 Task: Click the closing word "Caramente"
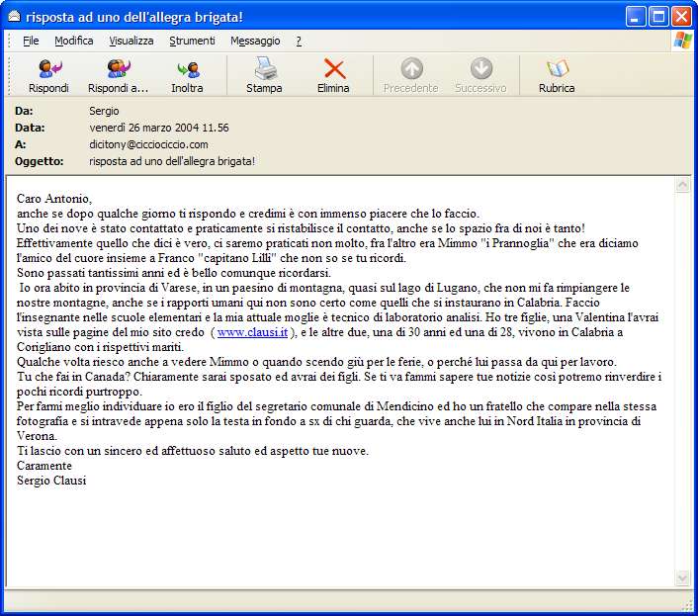[44, 466]
